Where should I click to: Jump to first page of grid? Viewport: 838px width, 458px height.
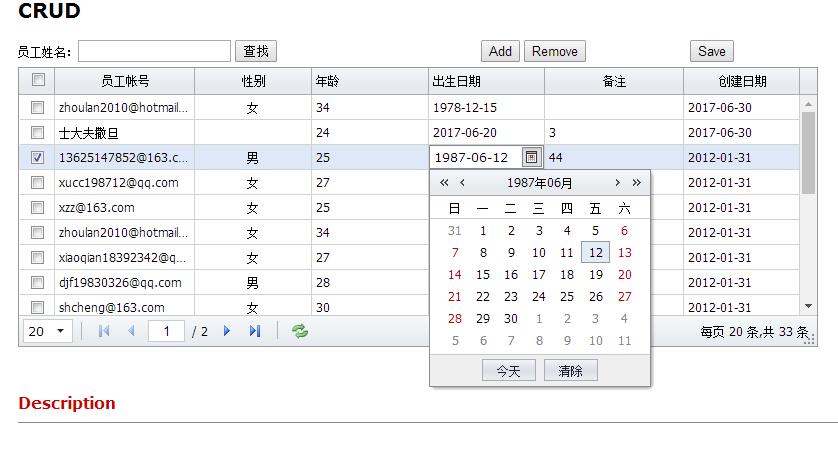104,331
